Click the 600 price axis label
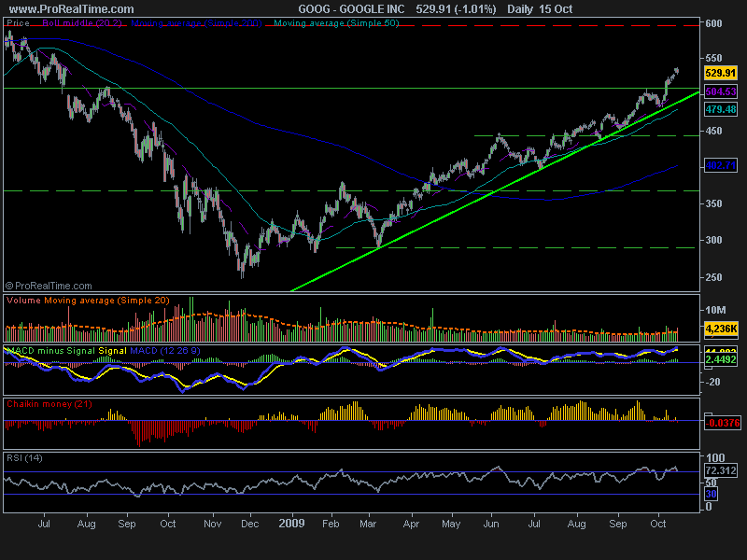 pos(713,23)
